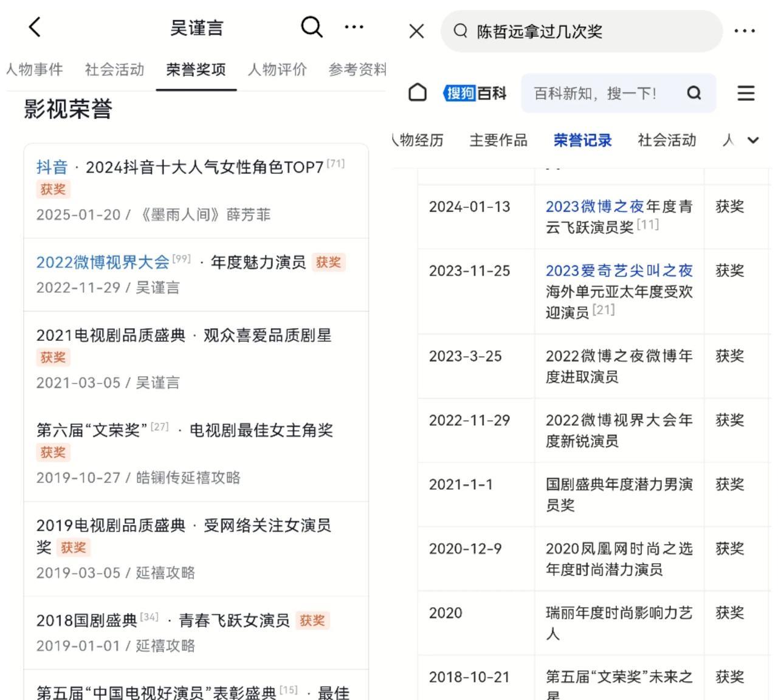Viewport: 778px width, 700px height.
Task: Open 社会活动 tab in Sogou Baike
Action: (667, 140)
